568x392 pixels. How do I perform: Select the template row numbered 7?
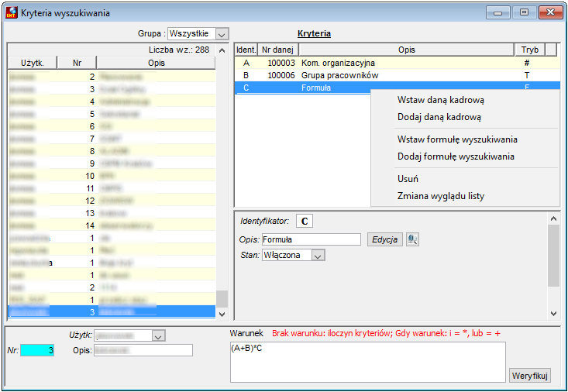(112, 139)
